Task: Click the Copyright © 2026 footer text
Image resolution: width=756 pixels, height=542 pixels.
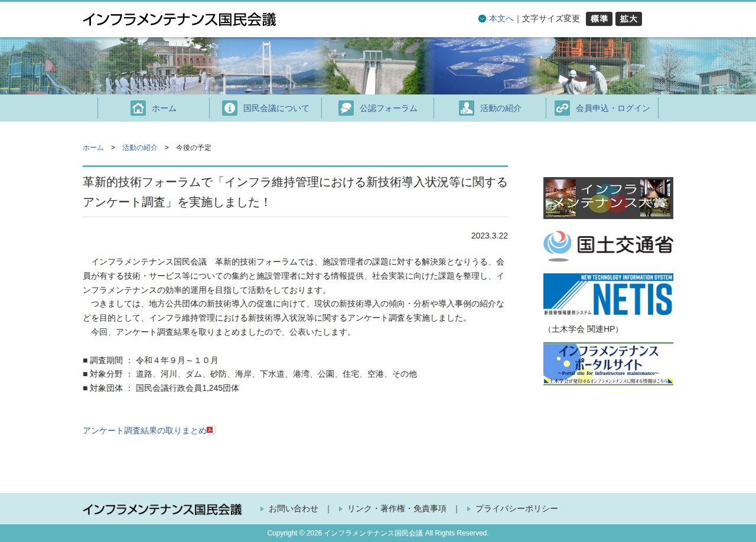Action: 378,533
